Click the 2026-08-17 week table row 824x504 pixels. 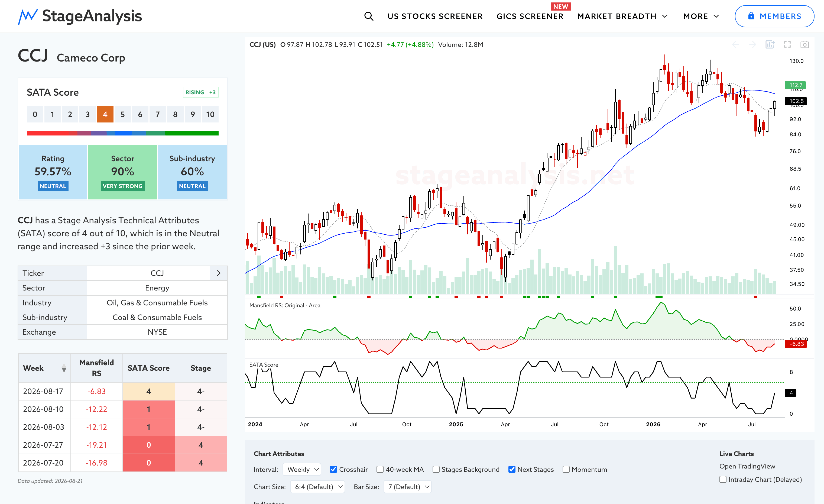point(123,391)
